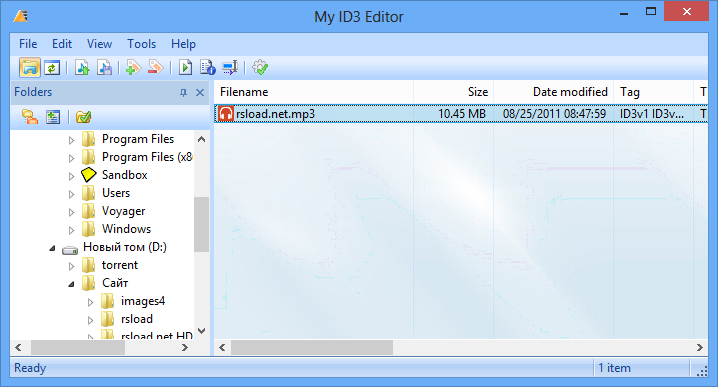
Task: Click the Refresh list toolbar icon
Action: (x=52, y=68)
